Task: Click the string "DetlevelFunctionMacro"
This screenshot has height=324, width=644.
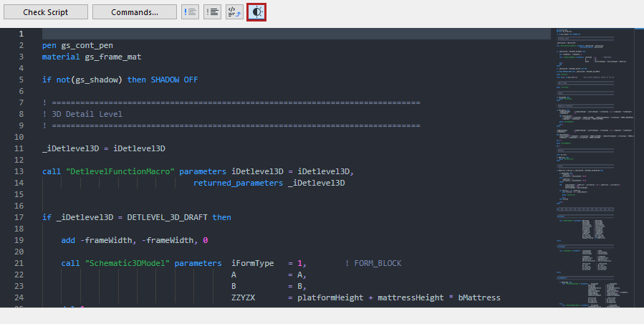Action: pos(120,171)
